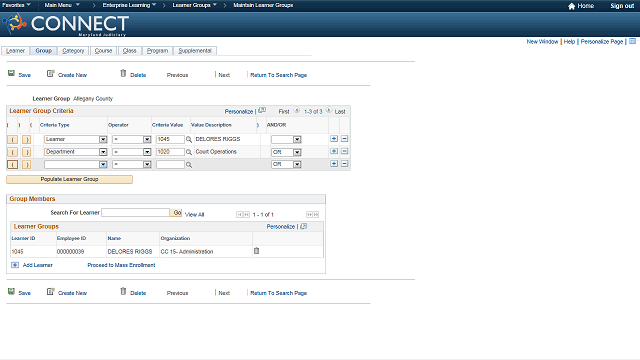Click the top Save disk icon

pos(11,73)
